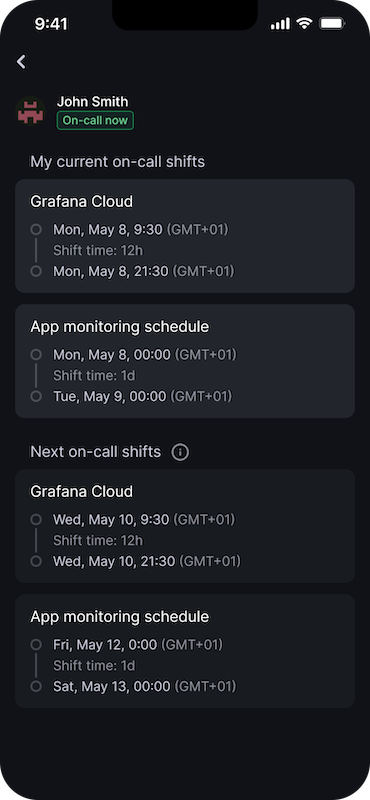
Task: Click end marker for Mon, May 8, 21:30
Action: click(x=36, y=271)
